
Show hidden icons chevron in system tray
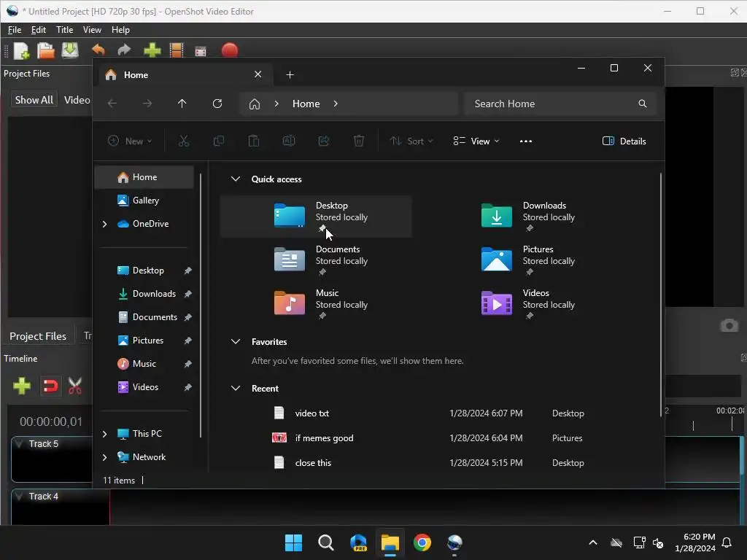coord(593,542)
